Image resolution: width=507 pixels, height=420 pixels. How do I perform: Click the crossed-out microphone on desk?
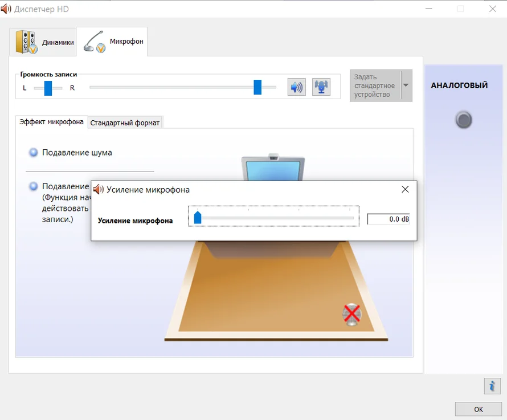click(x=352, y=314)
